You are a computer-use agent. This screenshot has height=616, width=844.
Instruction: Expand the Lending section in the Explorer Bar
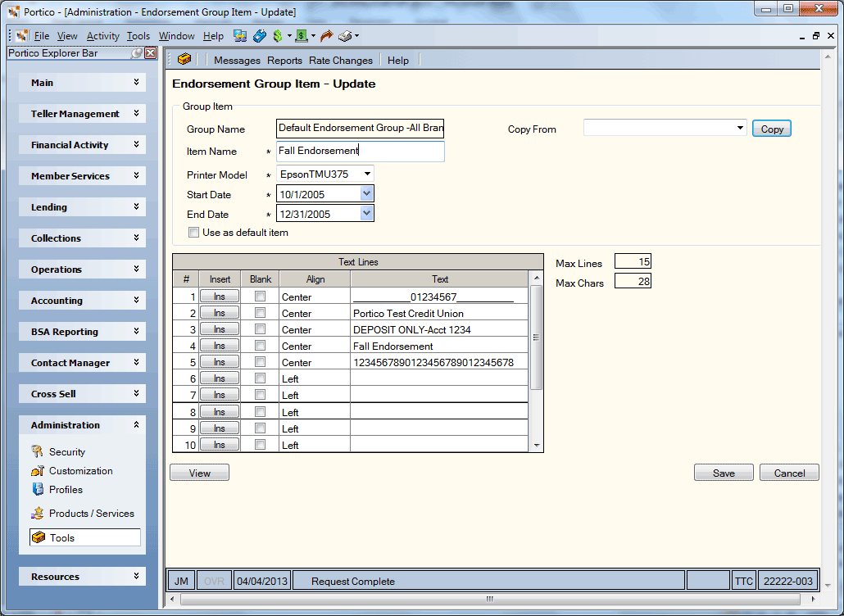coord(83,207)
